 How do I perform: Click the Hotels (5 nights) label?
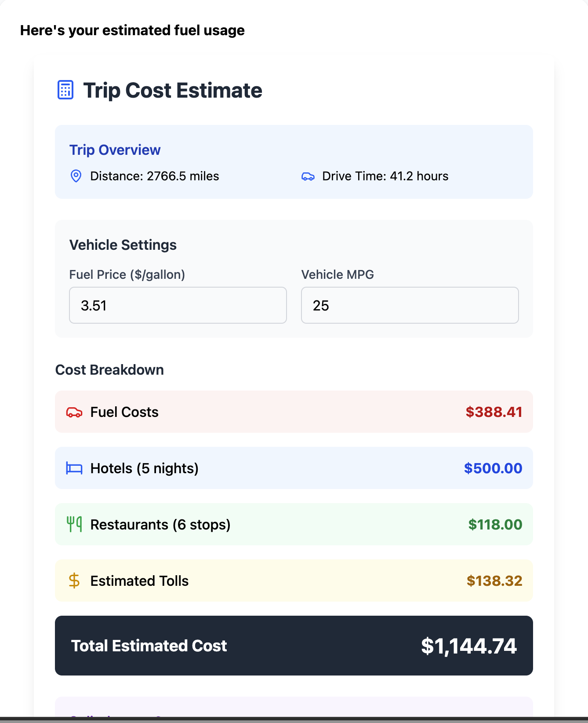[x=145, y=468]
